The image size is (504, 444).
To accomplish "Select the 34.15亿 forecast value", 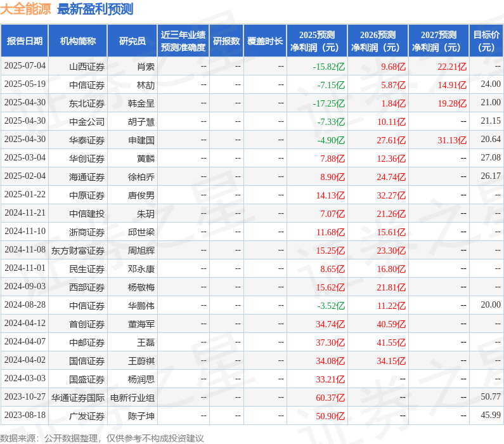I will [391, 361].
